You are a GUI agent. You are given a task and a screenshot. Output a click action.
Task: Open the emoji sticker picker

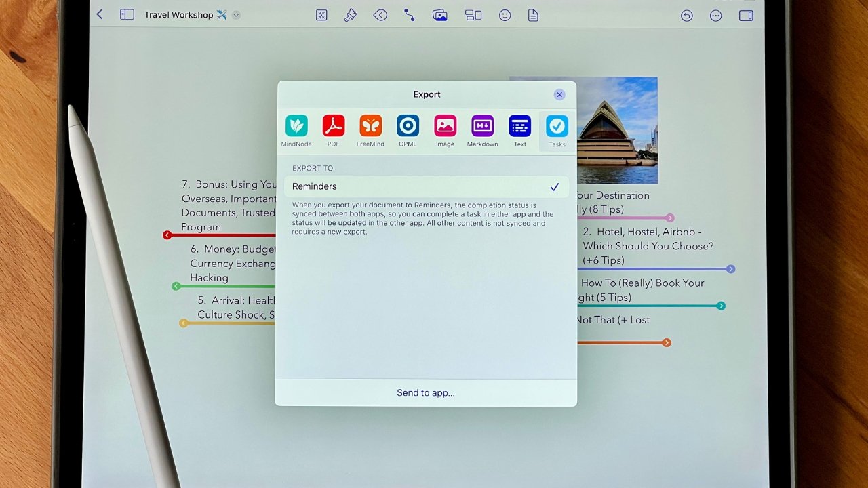coord(505,15)
